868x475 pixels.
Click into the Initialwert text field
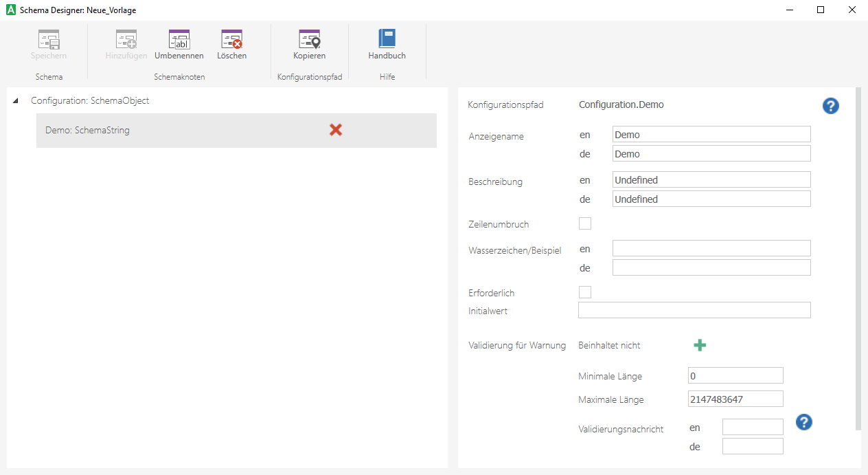[694, 310]
